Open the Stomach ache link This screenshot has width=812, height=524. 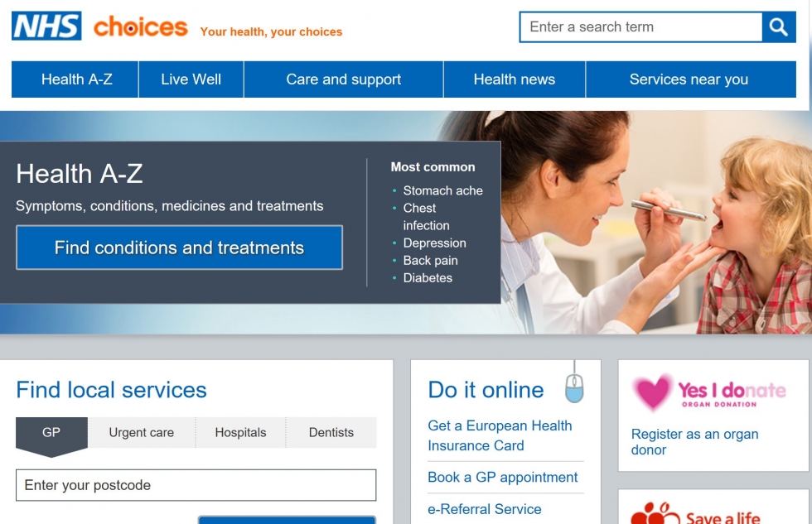click(x=442, y=190)
